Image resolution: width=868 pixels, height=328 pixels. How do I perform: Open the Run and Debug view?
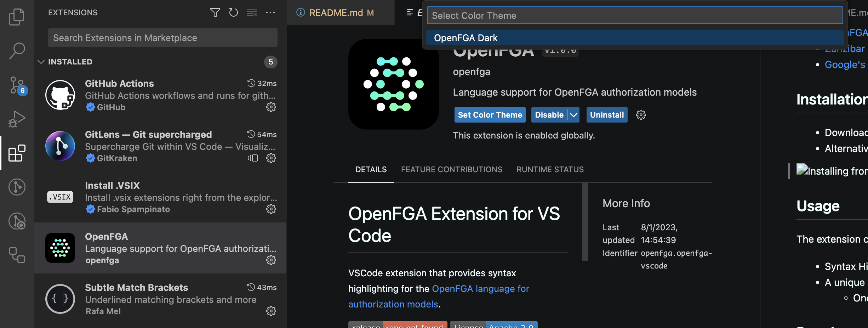[x=17, y=119]
